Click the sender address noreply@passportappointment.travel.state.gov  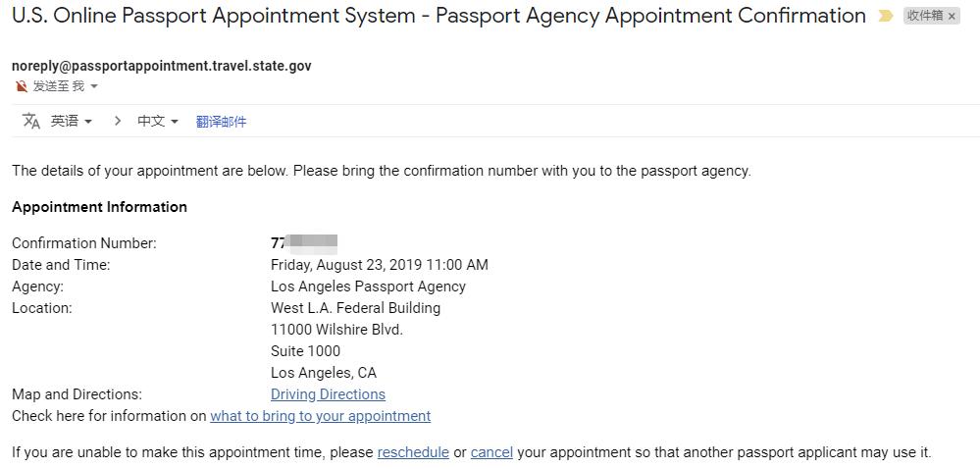(x=161, y=66)
